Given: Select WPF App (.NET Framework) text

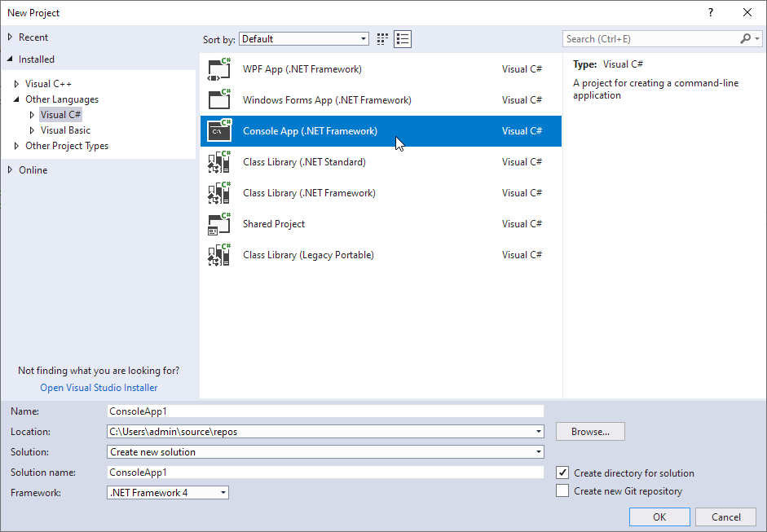Looking at the screenshot, I should point(302,69).
